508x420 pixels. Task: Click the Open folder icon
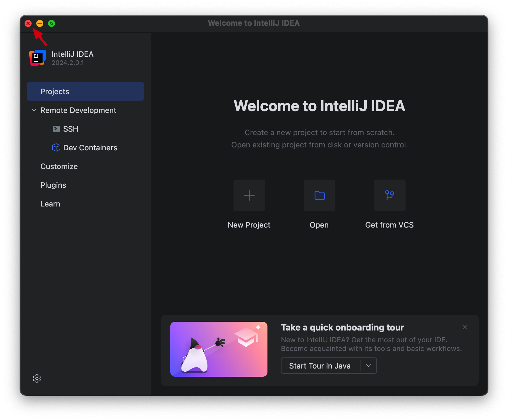point(320,195)
